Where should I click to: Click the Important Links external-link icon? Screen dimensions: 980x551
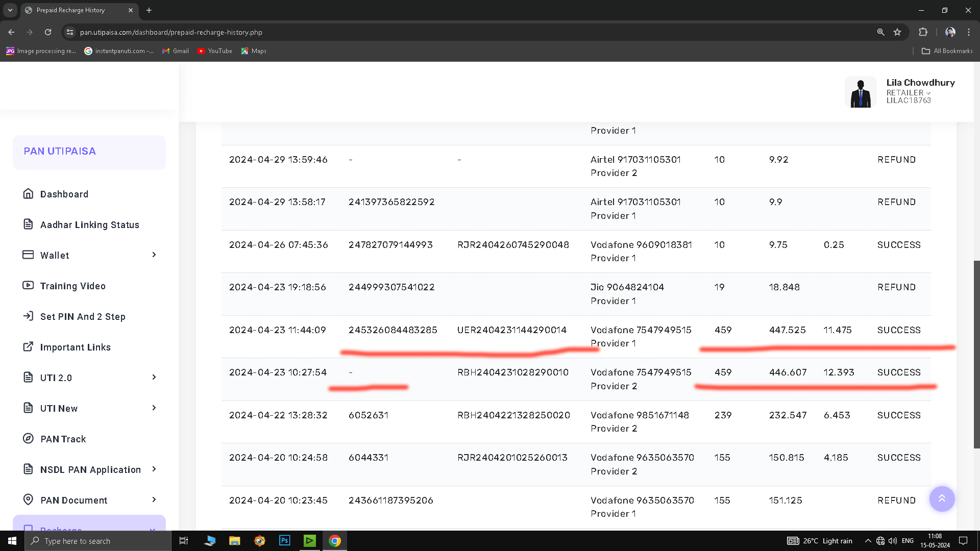pos(28,347)
